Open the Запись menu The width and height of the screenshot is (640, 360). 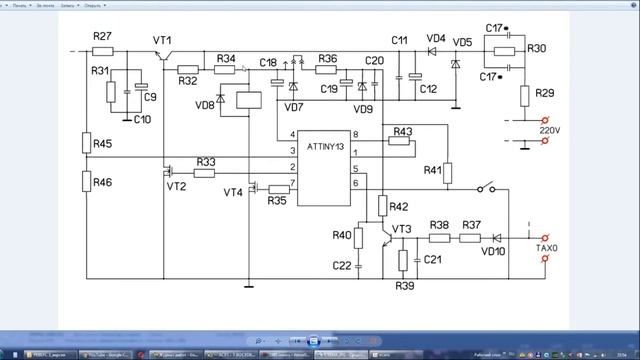[x=67, y=6]
